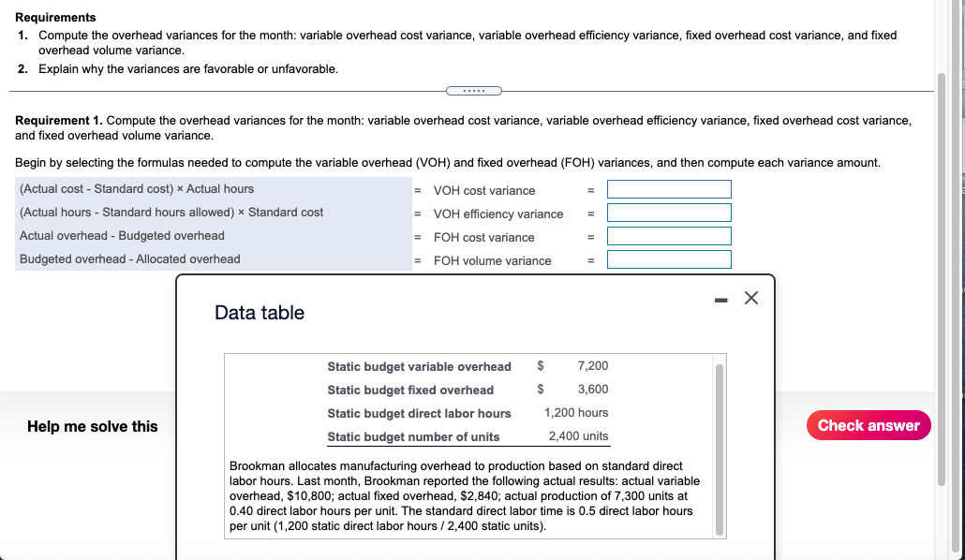Minimize the Data table popup
The width and height of the screenshot is (965, 560).
point(720,301)
